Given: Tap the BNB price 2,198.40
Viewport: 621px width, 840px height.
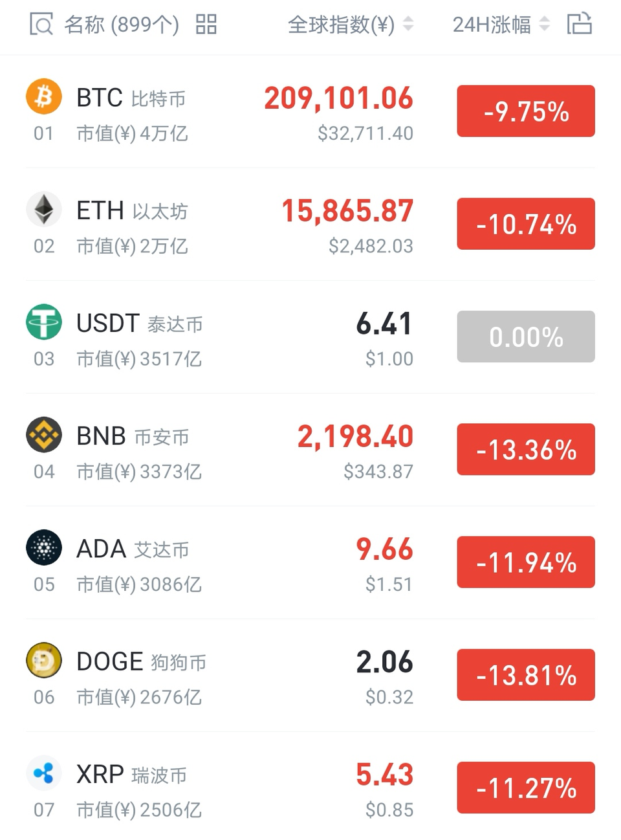Looking at the screenshot, I should pyautogui.click(x=355, y=436).
